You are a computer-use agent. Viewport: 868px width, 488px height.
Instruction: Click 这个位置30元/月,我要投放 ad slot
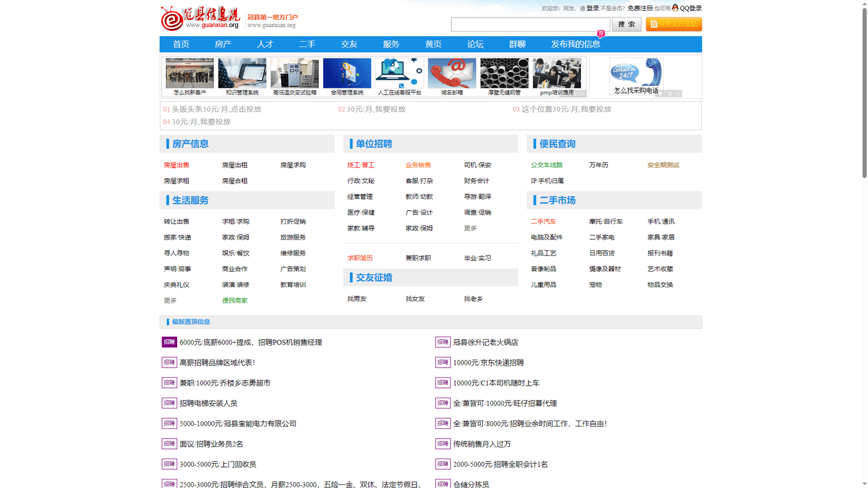click(x=567, y=109)
